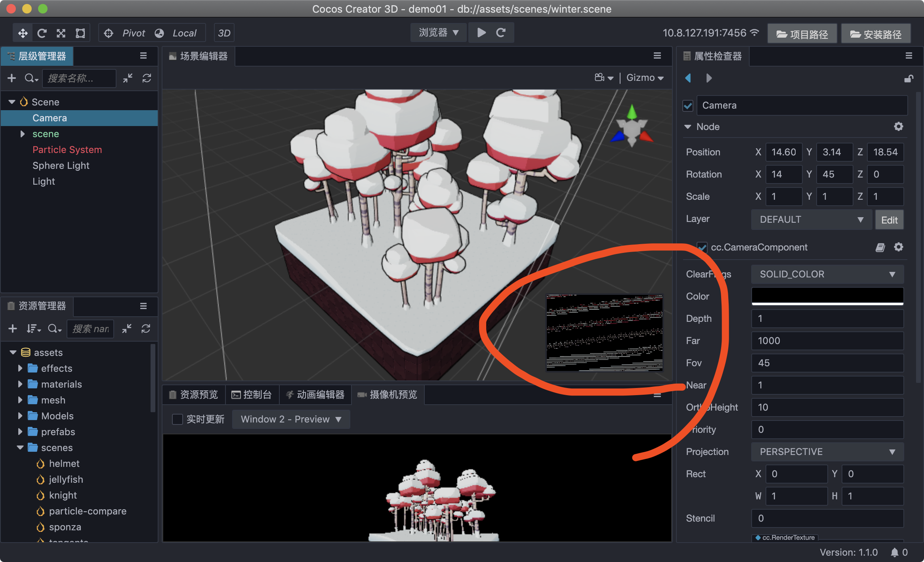Select the Rotate transform tool
The width and height of the screenshot is (924, 562).
[x=42, y=33]
